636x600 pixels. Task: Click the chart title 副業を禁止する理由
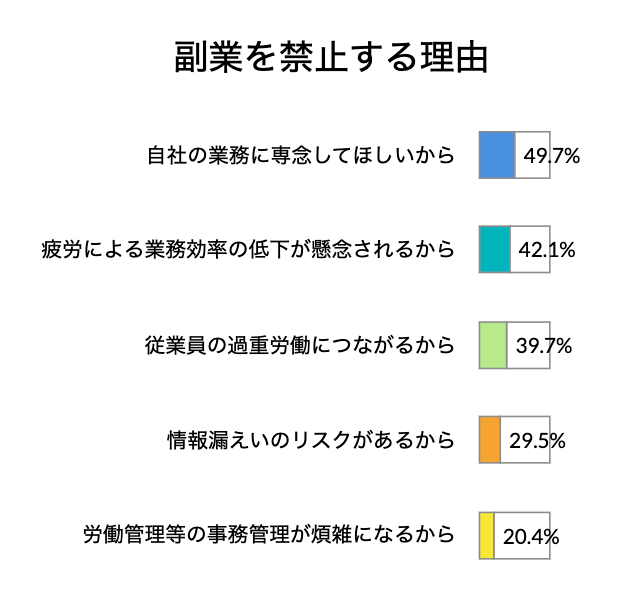pyautogui.click(x=331, y=57)
